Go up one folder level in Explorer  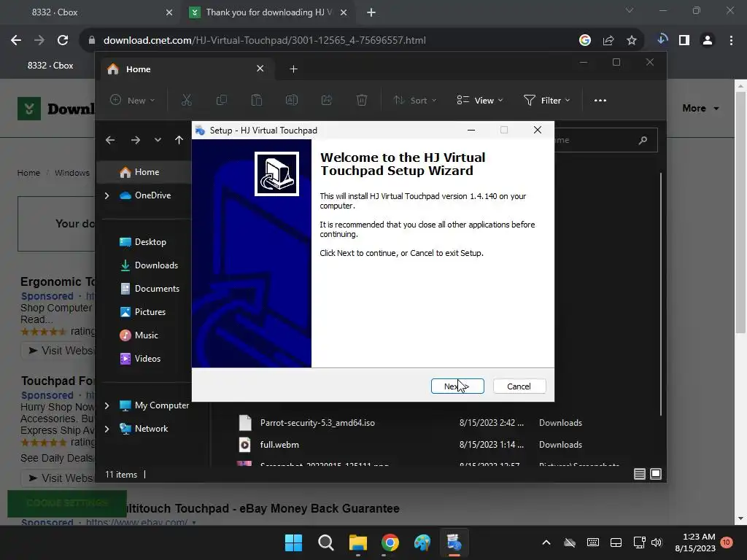click(x=179, y=140)
